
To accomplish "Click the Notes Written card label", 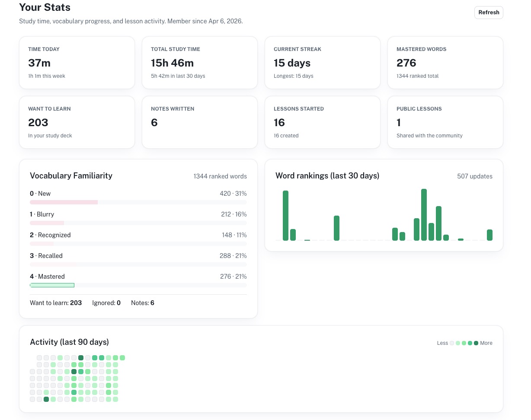I will pos(173,109).
